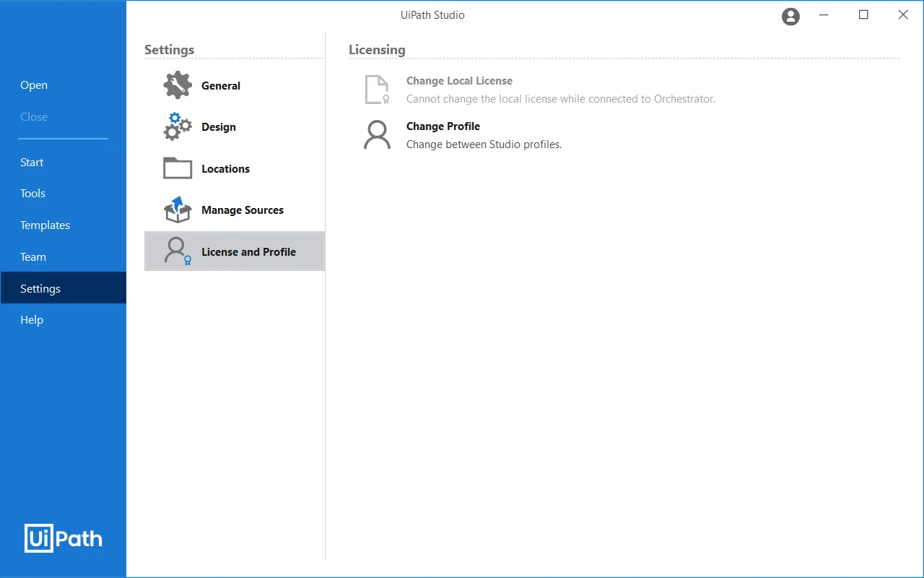The image size is (924, 578).
Task: Maximize the UiPath Studio window
Action: (863, 15)
